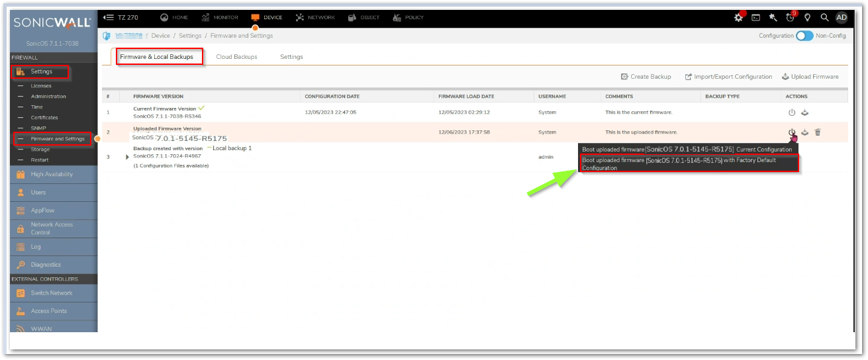Viewport: 868px width, 360px height.
Task: Click the CONFIGURATION DATE column header
Action: click(x=332, y=97)
